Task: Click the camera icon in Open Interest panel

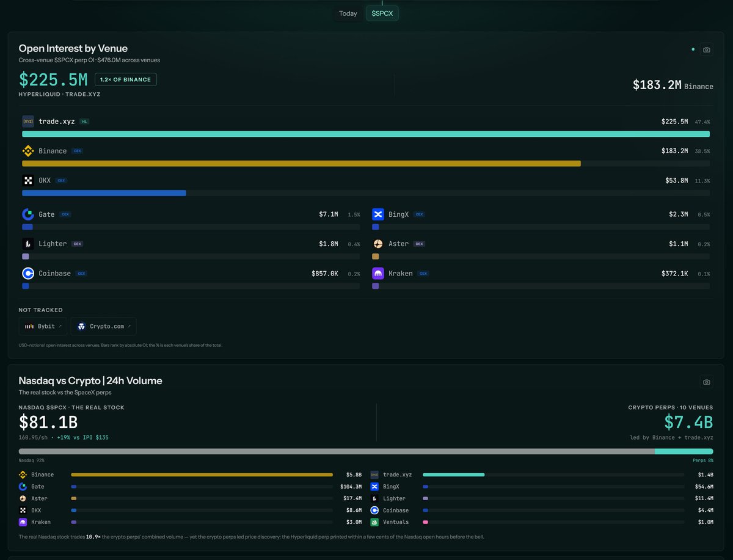Action: point(707,49)
